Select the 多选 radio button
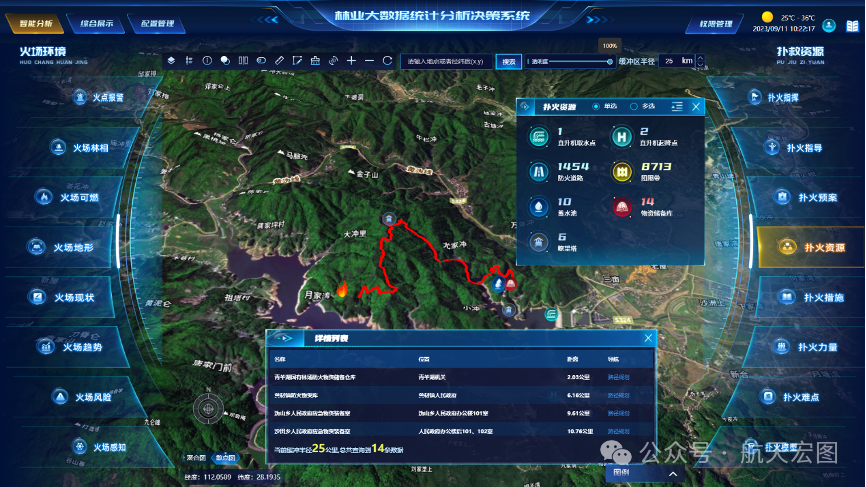866x487 pixels. (634, 106)
